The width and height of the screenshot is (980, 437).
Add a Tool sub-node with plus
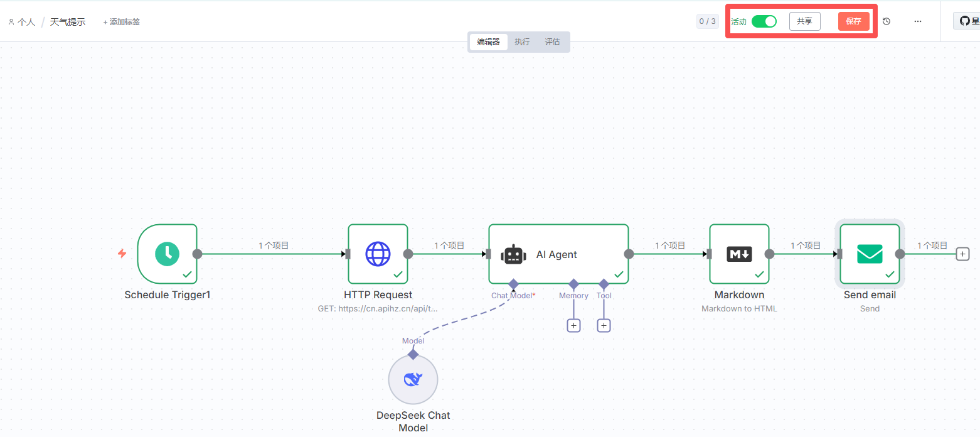point(604,325)
